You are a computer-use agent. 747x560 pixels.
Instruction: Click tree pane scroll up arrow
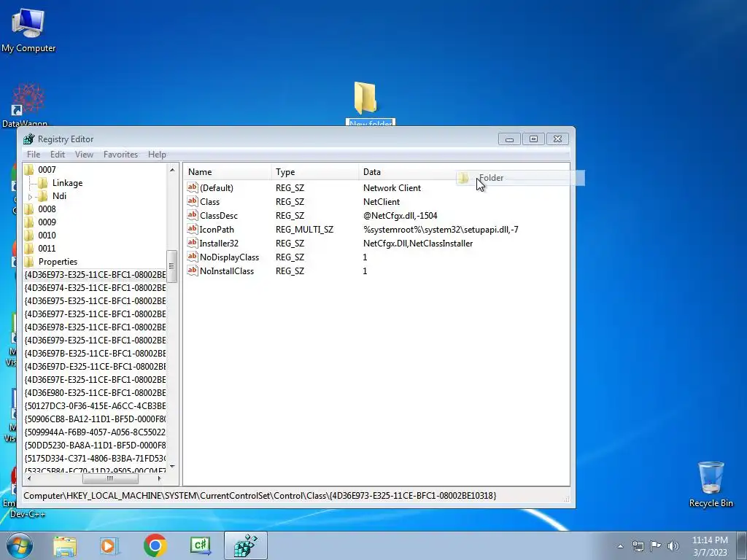tap(172, 169)
